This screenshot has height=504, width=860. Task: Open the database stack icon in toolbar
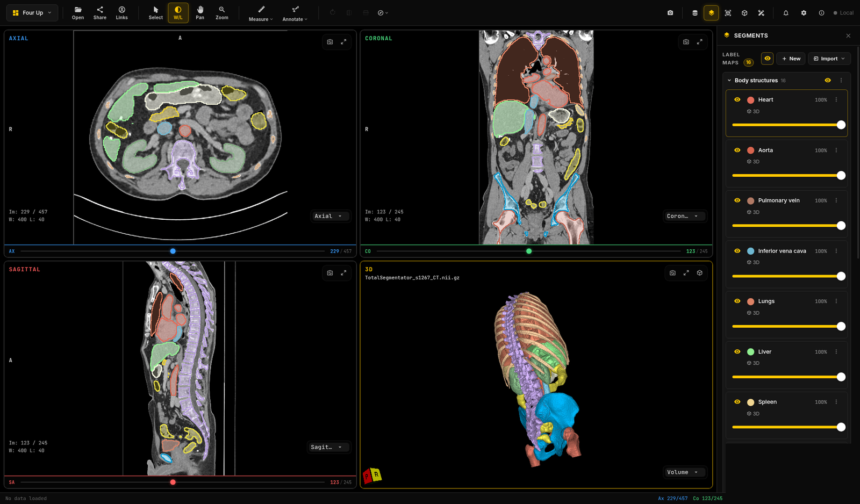tap(695, 13)
